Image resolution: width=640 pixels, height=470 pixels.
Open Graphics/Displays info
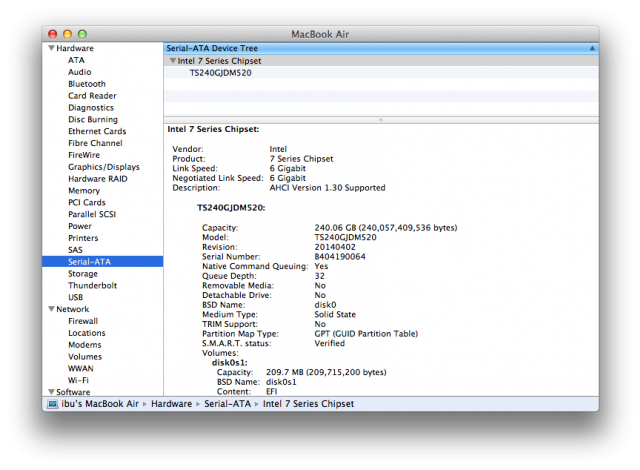pos(104,167)
